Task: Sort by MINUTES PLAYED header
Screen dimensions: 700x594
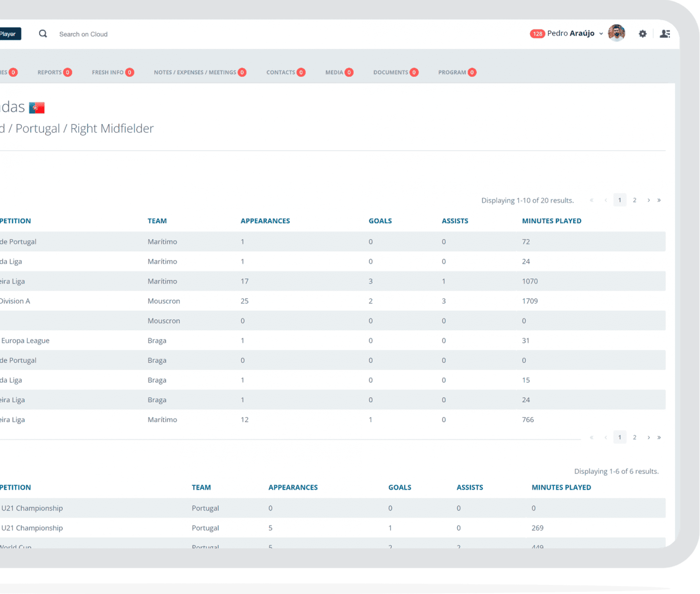Action: coord(551,220)
